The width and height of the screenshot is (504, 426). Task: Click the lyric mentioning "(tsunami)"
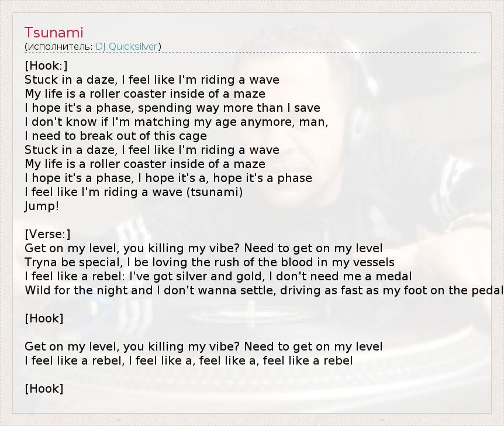point(133,192)
